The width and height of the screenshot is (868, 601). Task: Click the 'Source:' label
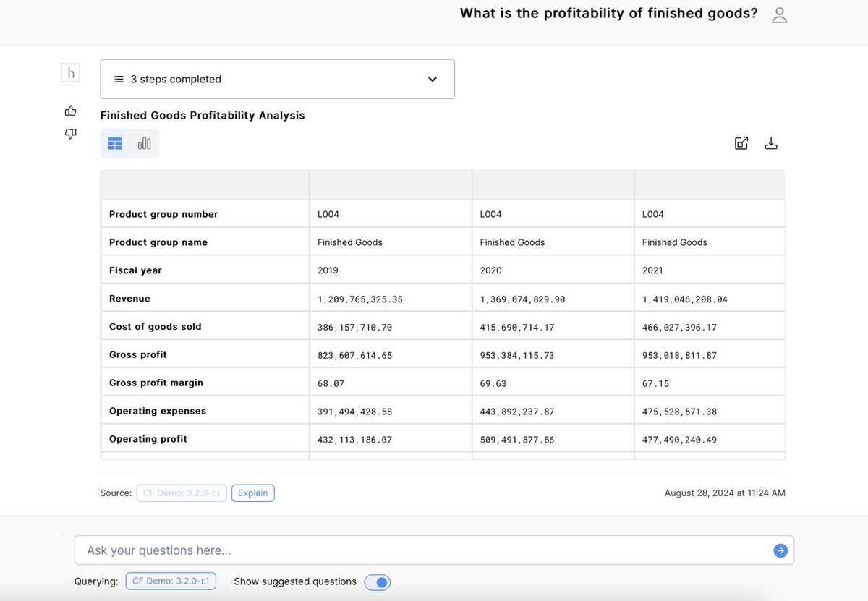(x=116, y=493)
